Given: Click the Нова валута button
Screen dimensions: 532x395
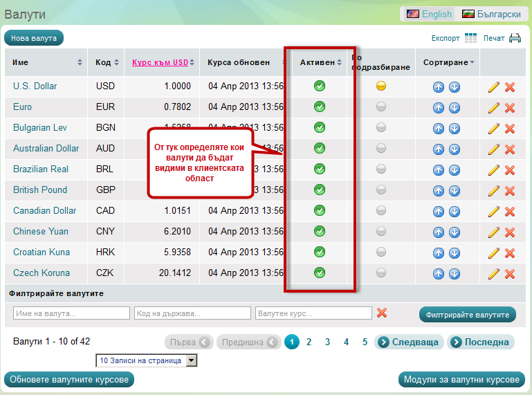Looking at the screenshot, I should click(x=34, y=38).
